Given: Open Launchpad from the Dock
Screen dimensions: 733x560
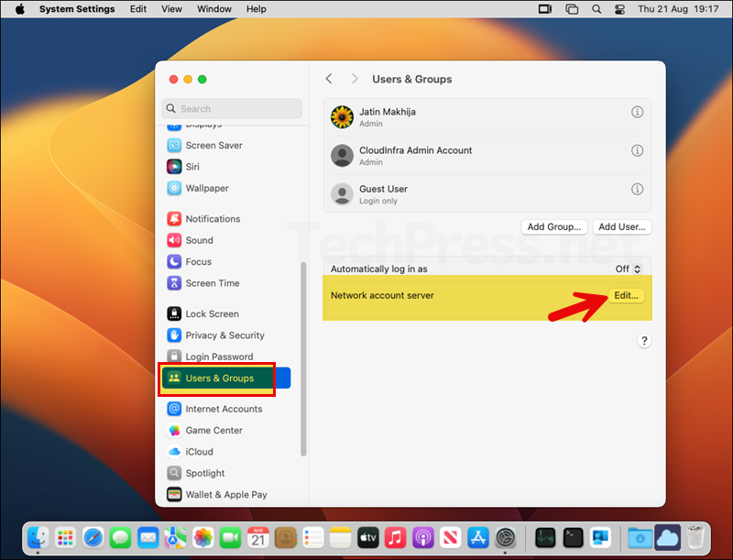Looking at the screenshot, I should coord(65,538).
